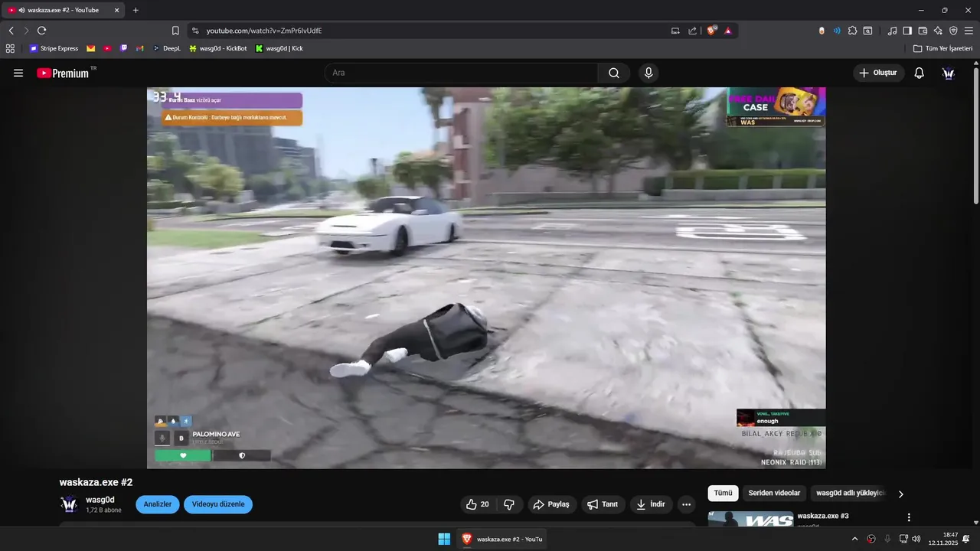
Task: Open the account avatar menu
Action: [x=949, y=73]
